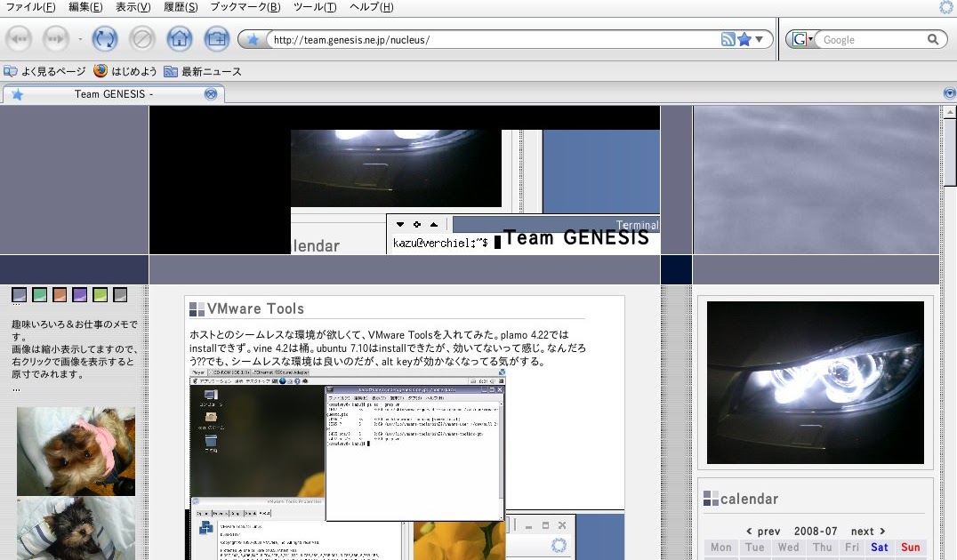The height and width of the screenshot is (560, 957).
Task: Open the ツール(T) menu
Action: click(x=315, y=7)
